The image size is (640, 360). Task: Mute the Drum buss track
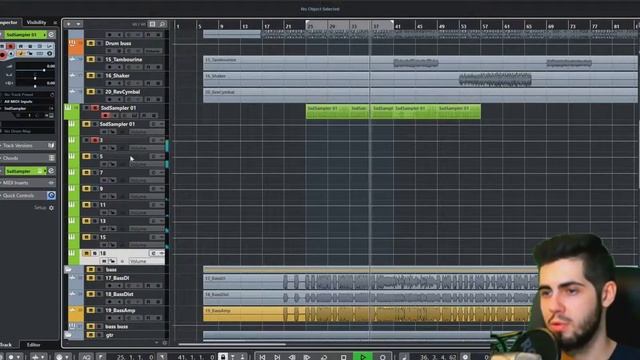point(91,43)
